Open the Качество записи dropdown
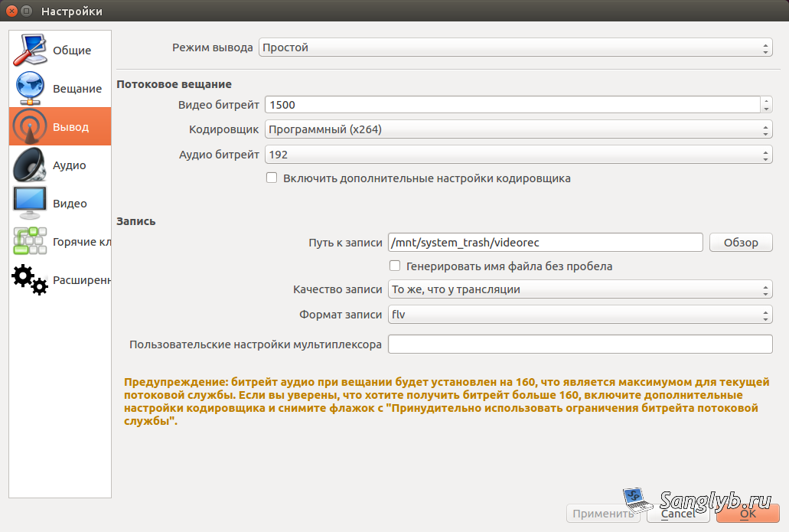Image resolution: width=789 pixels, height=532 pixels. [x=580, y=289]
